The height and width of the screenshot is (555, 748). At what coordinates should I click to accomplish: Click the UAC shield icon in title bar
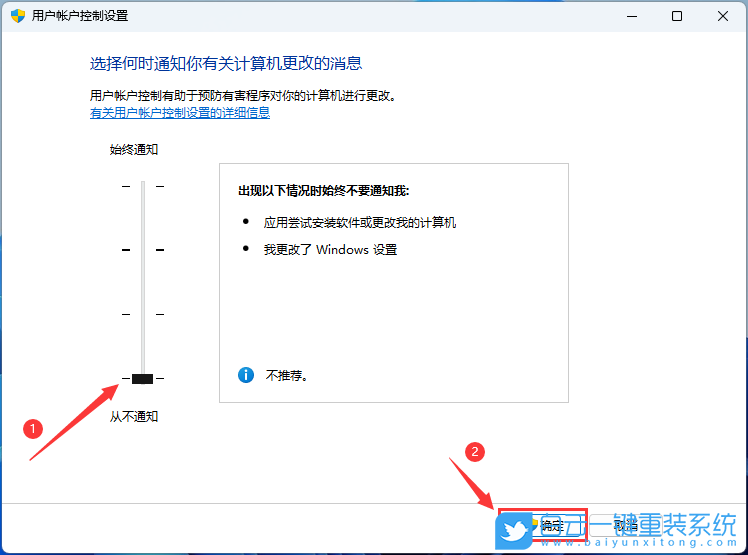pos(18,16)
